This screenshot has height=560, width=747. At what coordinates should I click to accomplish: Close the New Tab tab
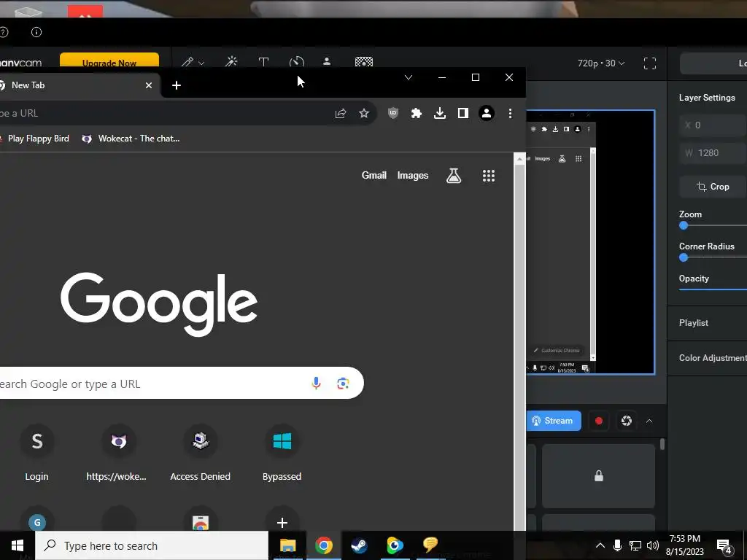(149, 85)
